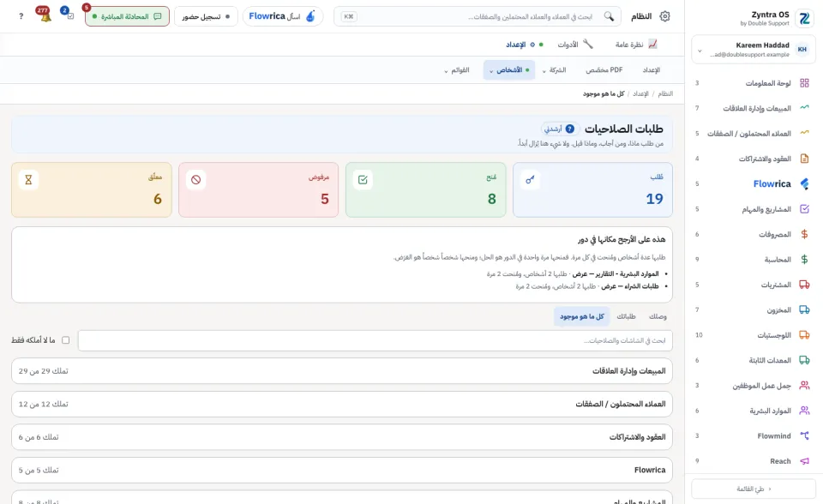
Task: Switch to الأدوات top tab
Action: point(575,45)
